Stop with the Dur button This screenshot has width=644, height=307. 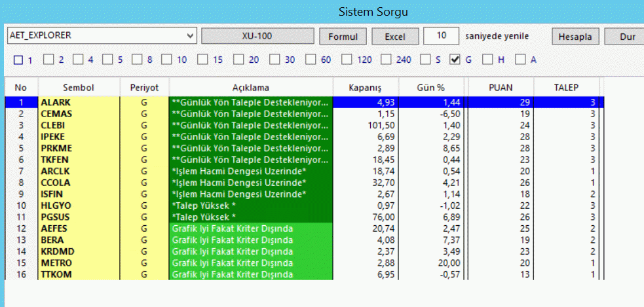pyautogui.click(x=625, y=36)
